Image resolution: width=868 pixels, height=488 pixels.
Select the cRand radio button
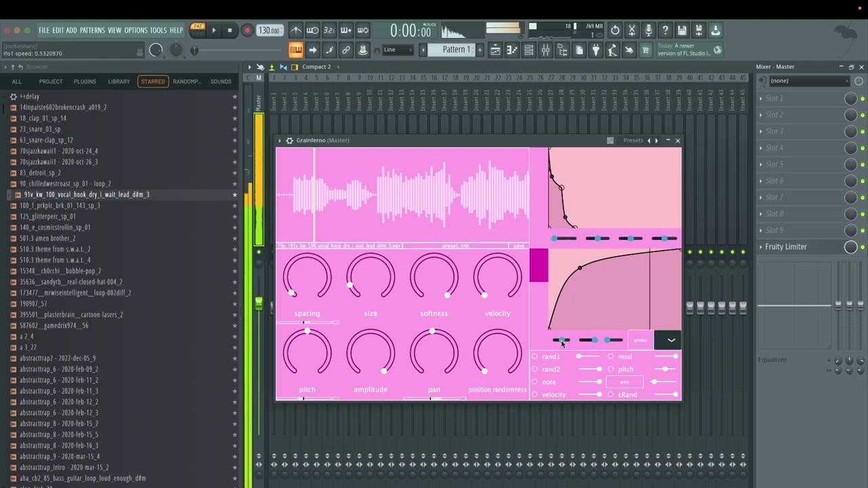click(x=610, y=394)
